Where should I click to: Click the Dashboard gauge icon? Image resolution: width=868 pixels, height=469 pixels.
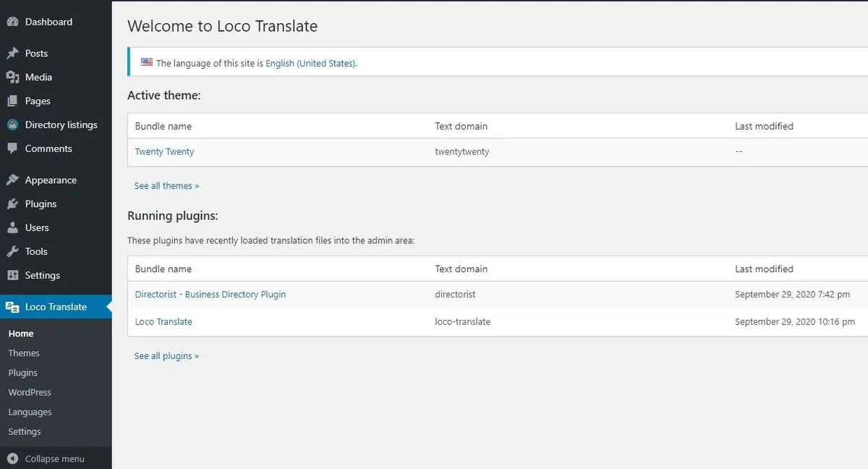[12, 22]
